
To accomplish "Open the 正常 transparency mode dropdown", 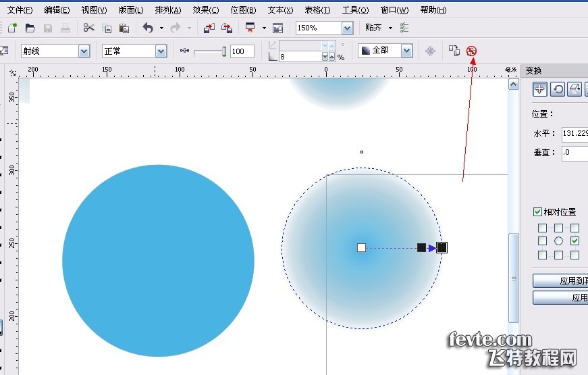I will [161, 51].
